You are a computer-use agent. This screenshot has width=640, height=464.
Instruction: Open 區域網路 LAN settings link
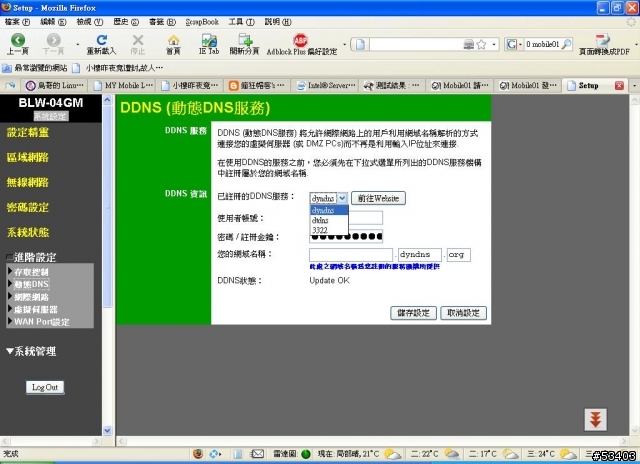(x=28, y=158)
